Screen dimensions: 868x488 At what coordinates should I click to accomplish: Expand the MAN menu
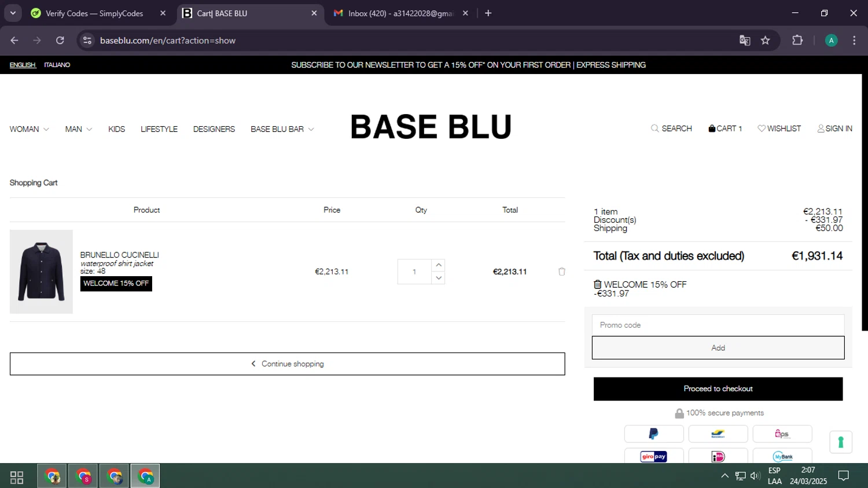pyautogui.click(x=79, y=129)
